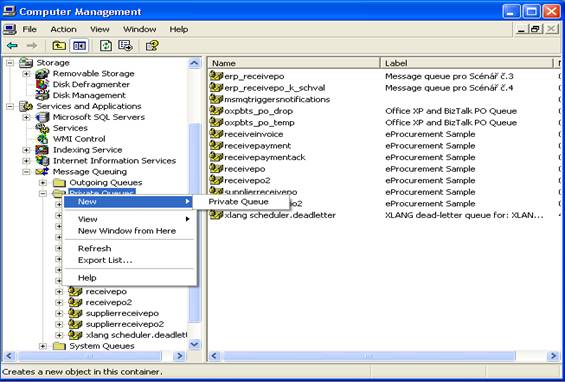Minimize the inner MMC console window
Viewport: 565px width, 382px height.
click(521, 29)
